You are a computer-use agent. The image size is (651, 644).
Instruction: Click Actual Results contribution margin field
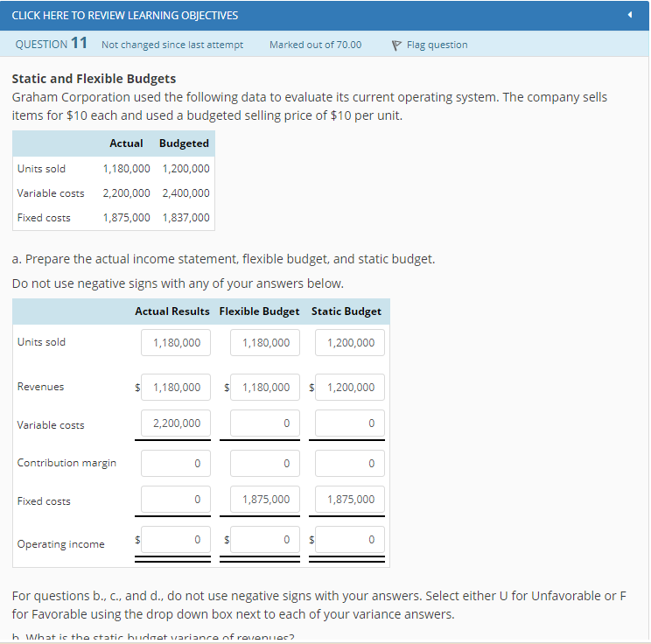tap(176, 464)
